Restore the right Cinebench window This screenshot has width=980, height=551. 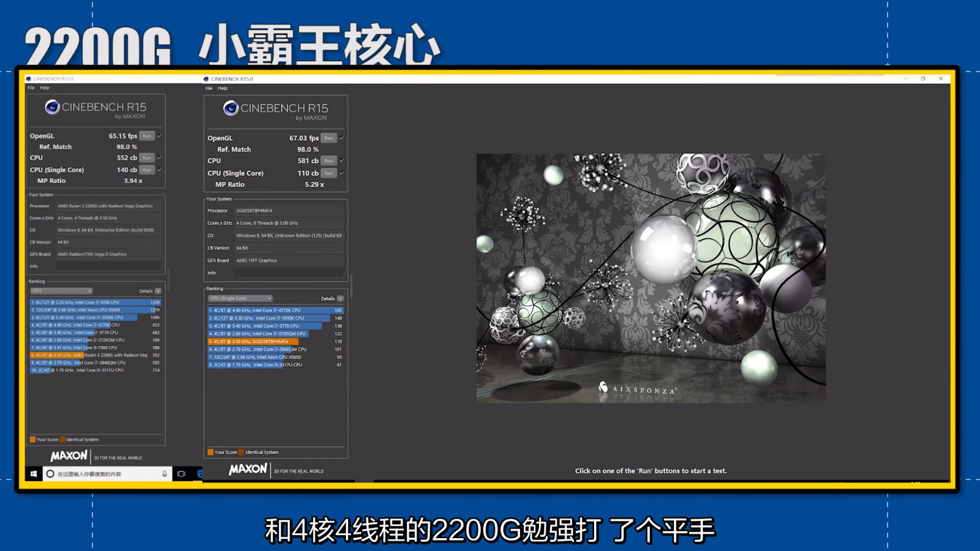923,79
